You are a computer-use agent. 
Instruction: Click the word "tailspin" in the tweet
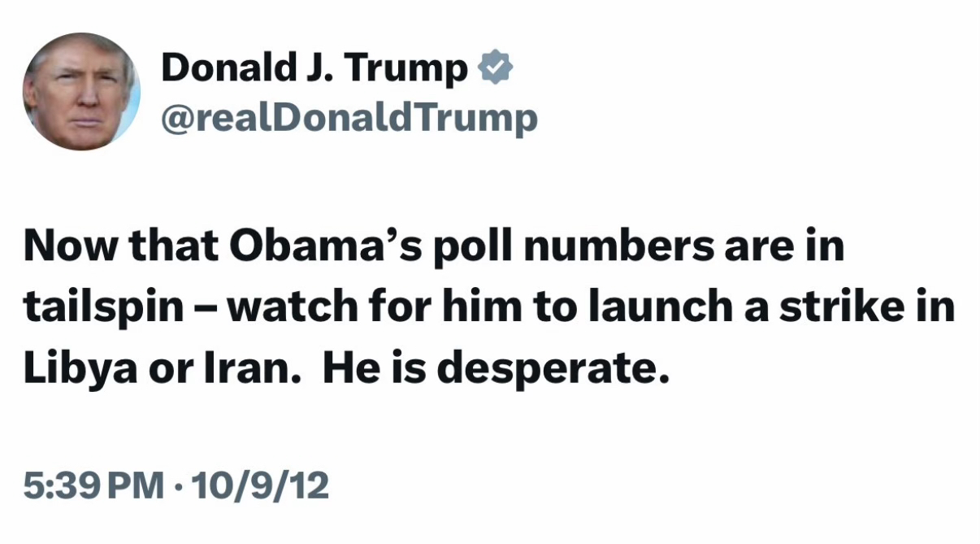point(103,310)
